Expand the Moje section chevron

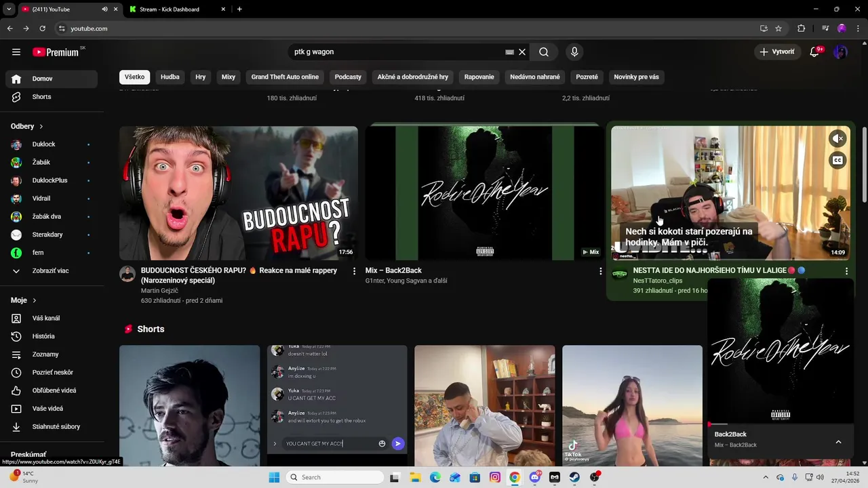pyautogui.click(x=34, y=300)
